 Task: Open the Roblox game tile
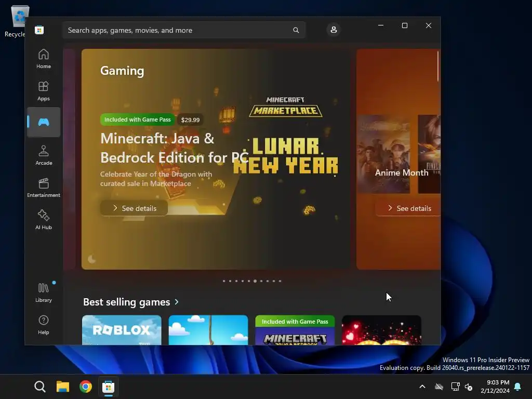(122, 330)
